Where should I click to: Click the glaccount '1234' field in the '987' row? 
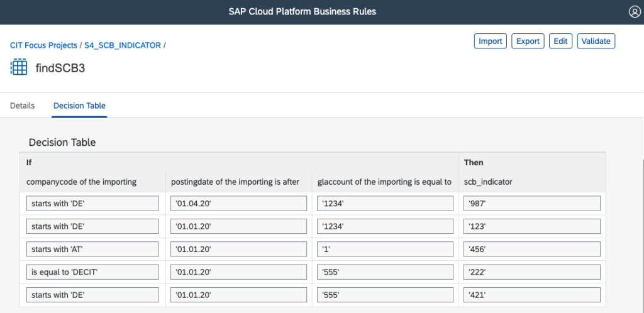386,204
